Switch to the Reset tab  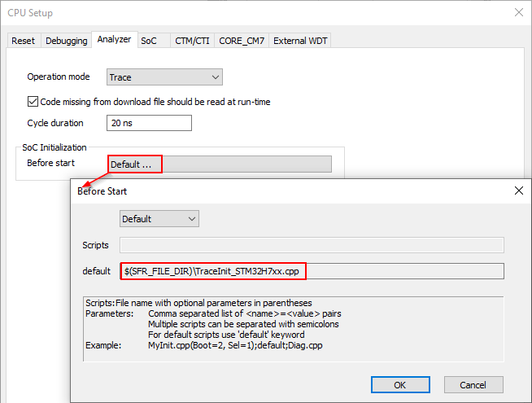point(23,41)
